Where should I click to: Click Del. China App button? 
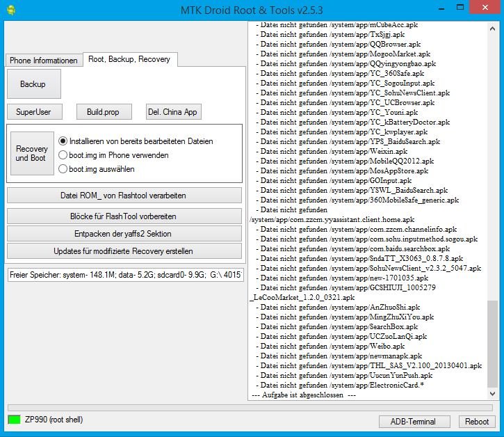pyautogui.click(x=174, y=112)
